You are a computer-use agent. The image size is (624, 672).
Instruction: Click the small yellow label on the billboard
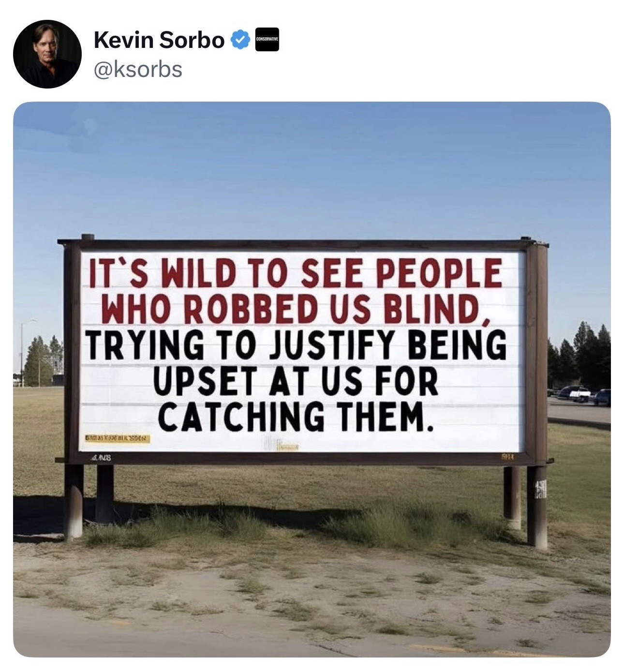point(118,439)
